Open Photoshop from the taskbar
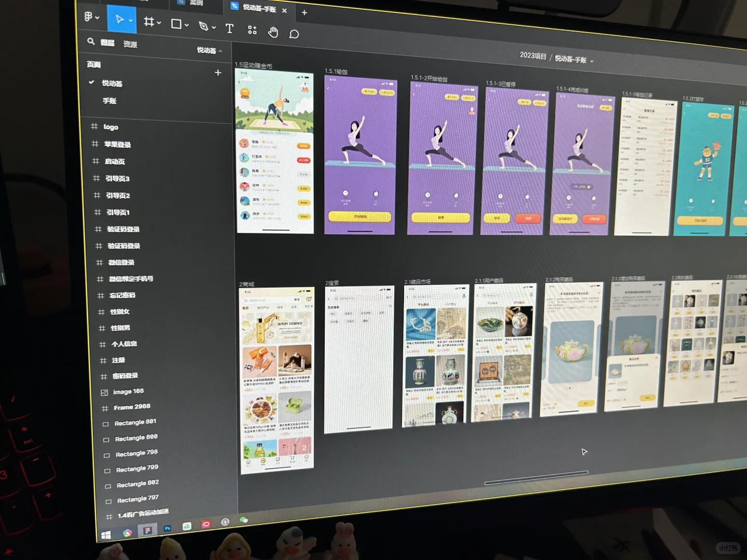 167,528
